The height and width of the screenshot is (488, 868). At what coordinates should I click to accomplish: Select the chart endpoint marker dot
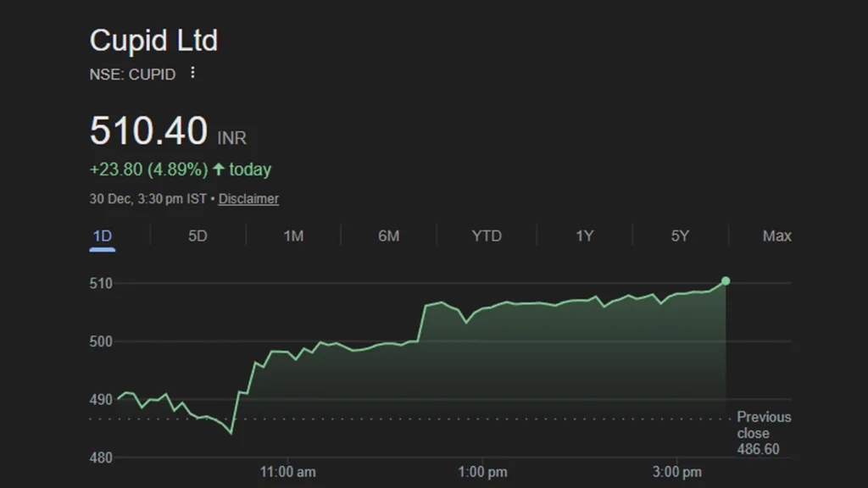(x=725, y=280)
